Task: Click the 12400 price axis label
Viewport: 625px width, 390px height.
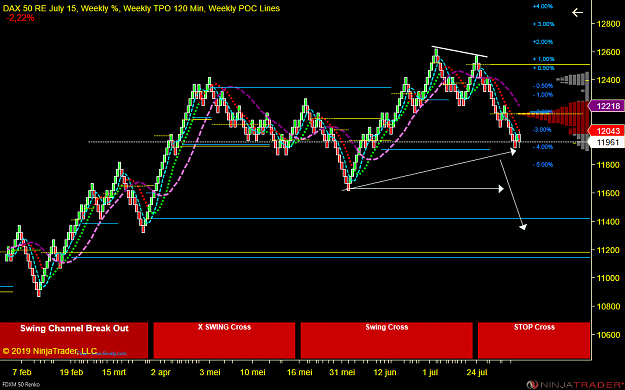Action: [x=608, y=80]
